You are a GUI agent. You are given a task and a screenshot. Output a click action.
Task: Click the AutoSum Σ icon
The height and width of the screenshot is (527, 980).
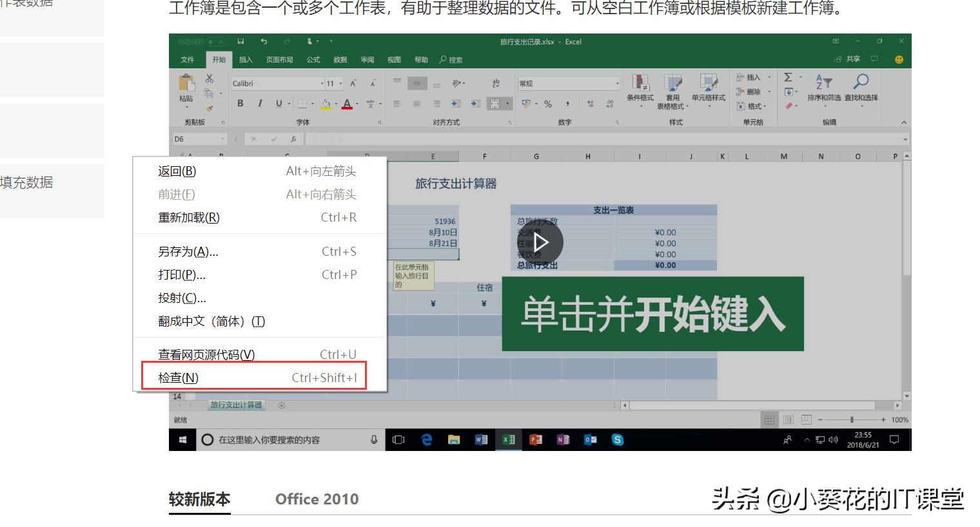coord(788,79)
